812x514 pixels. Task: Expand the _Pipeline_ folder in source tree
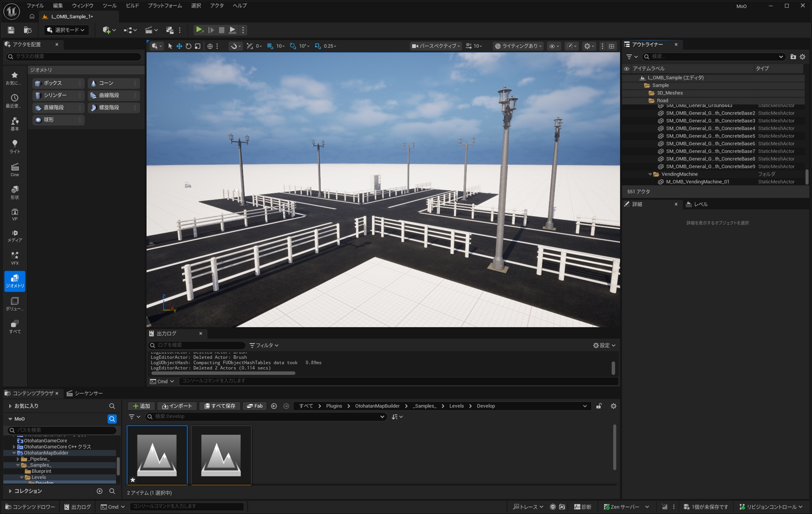pyautogui.click(x=18, y=459)
